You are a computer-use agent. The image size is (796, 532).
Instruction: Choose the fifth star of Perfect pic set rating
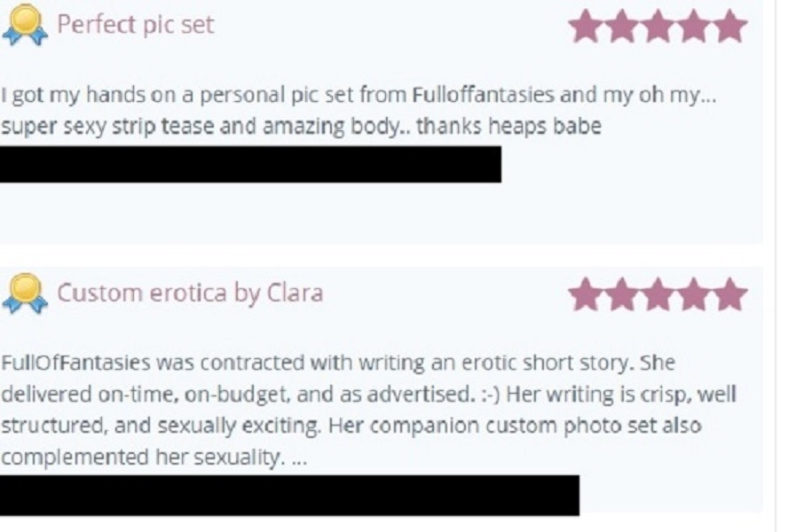pos(730,26)
